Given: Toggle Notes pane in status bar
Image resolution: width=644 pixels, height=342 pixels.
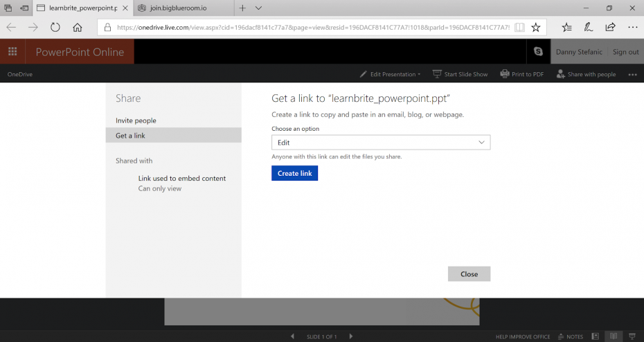Looking at the screenshot, I should [571, 336].
